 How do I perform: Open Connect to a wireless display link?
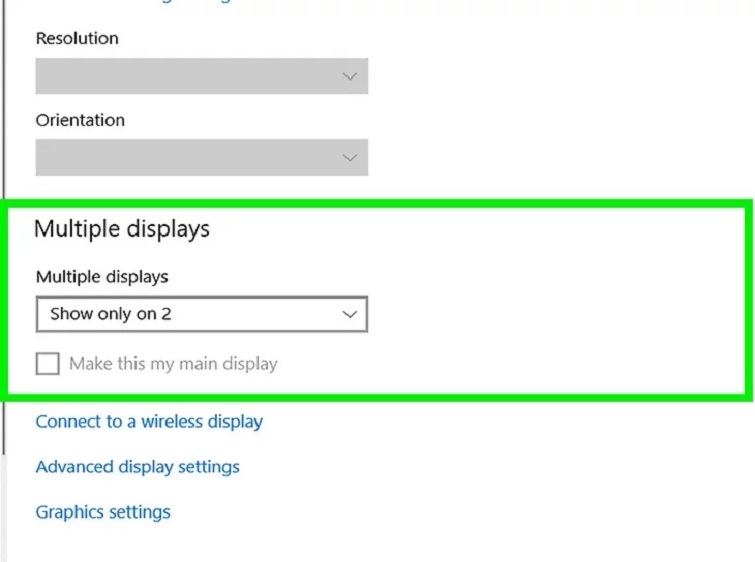click(x=149, y=422)
